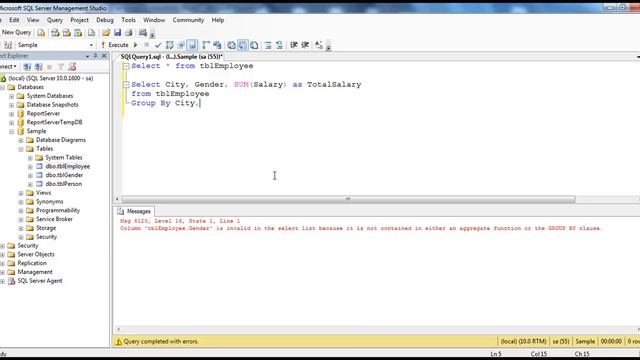Screen dimensions: 640x360
Task: Toggle Include Client Statistics
Action: pos(217,45)
